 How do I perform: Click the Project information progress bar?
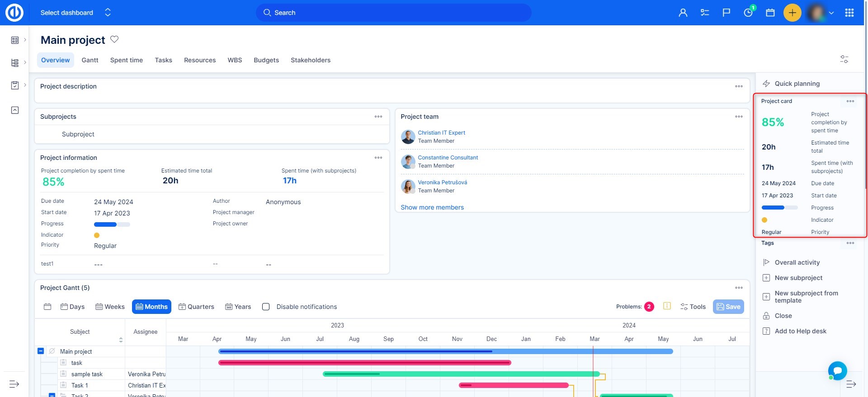112,224
